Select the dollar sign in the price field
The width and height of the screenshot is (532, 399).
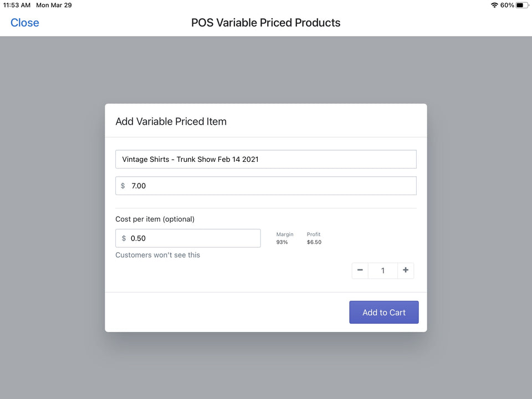pyautogui.click(x=123, y=186)
